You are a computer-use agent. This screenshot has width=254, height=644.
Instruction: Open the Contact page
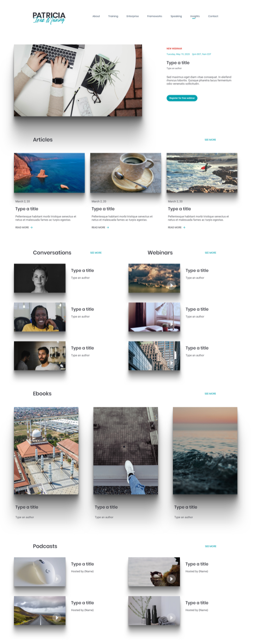[213, 16]
